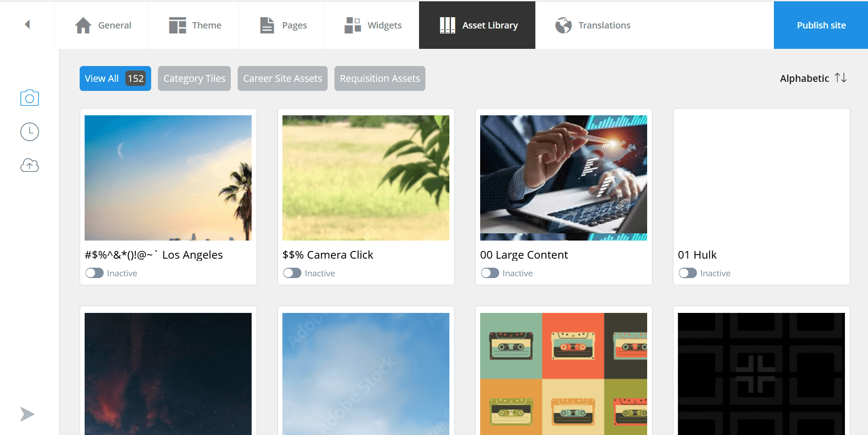Click the cloud upload icon in sidebar
Image resolution: width=868 pixels, height=435 pixels.
point(29,165)
